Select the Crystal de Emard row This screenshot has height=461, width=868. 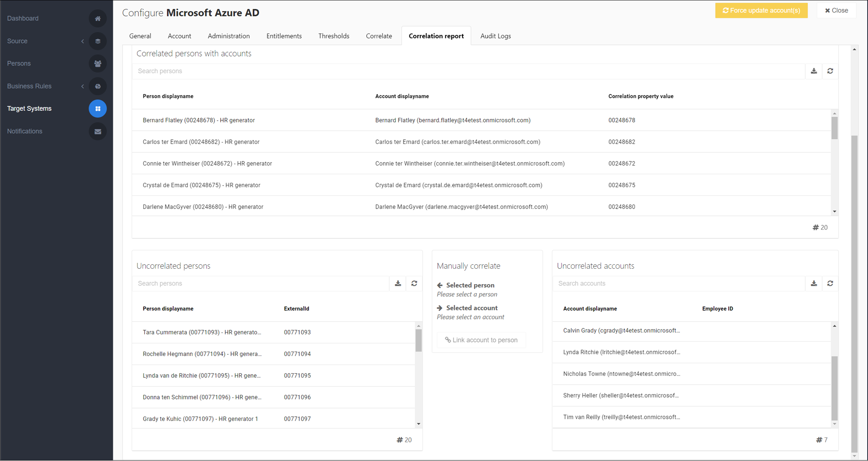coord(481,185)
